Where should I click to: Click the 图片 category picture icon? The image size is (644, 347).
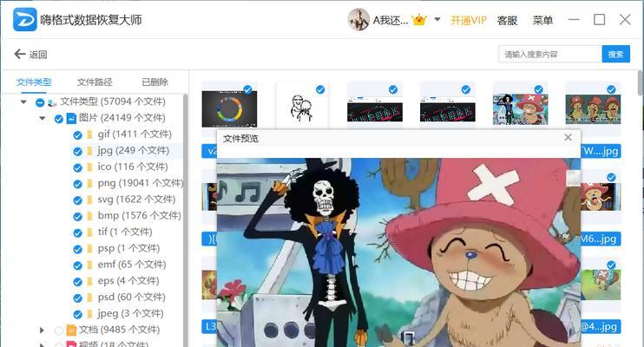click(x=71, y=118)
